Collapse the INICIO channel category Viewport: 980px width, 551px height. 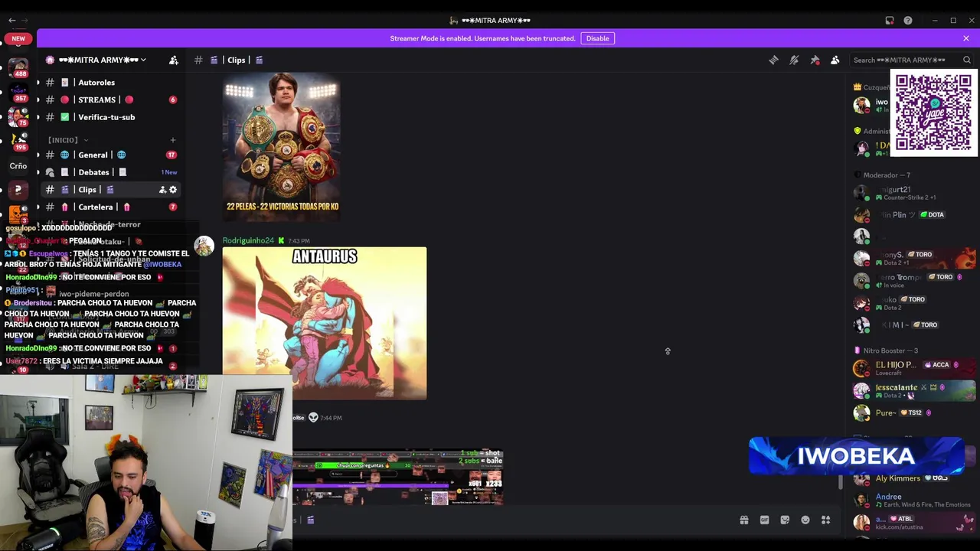tap(67, 140)
